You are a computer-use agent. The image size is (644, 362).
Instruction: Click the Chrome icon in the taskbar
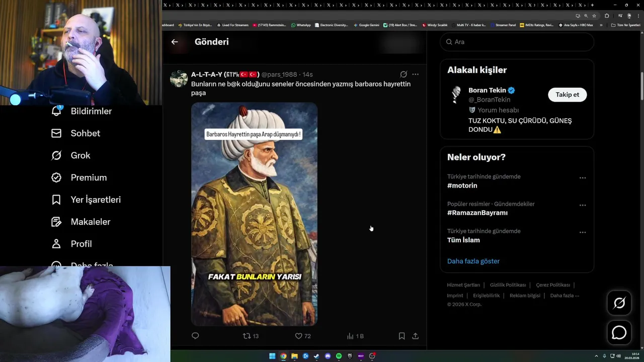pos(283,356)
